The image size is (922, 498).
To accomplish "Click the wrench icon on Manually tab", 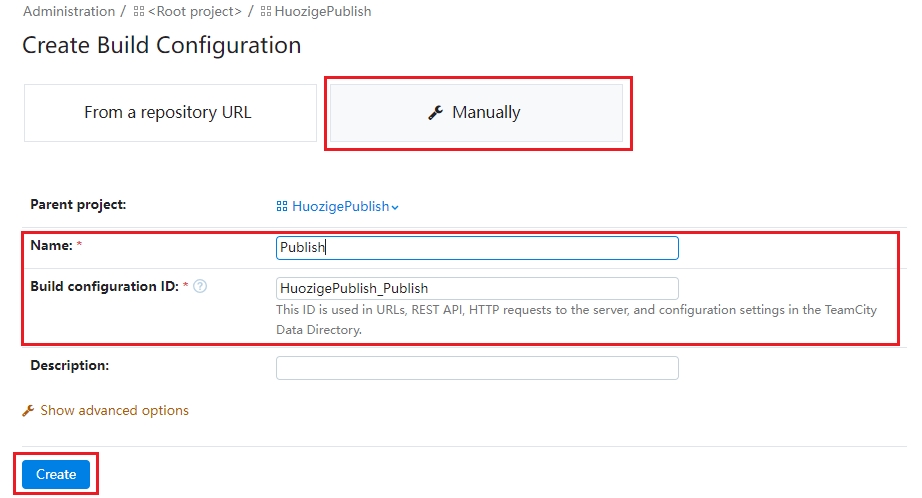I will click(435, 113).
